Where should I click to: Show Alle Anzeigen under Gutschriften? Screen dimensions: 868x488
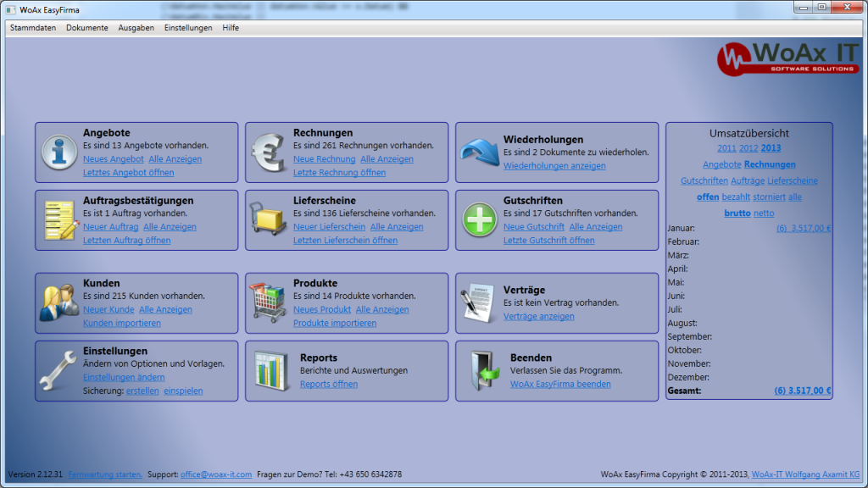[596, 227]
